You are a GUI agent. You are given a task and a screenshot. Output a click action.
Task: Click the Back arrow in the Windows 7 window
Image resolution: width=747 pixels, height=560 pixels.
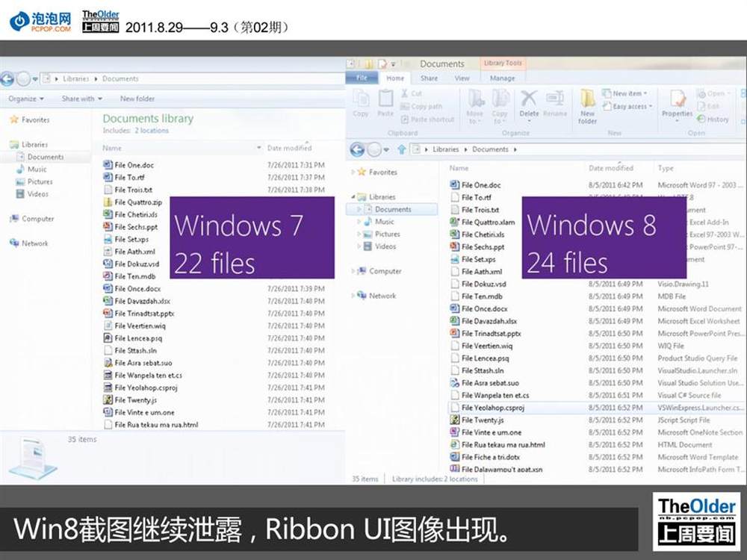coord(7,78)
